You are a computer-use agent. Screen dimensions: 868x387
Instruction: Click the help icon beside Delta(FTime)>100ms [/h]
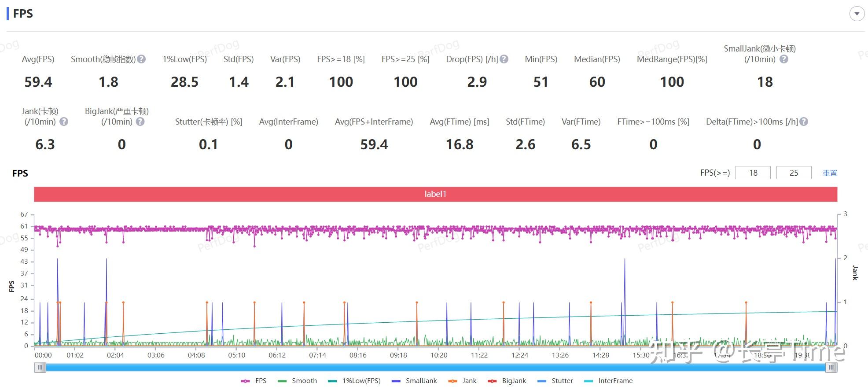point(804,122)
